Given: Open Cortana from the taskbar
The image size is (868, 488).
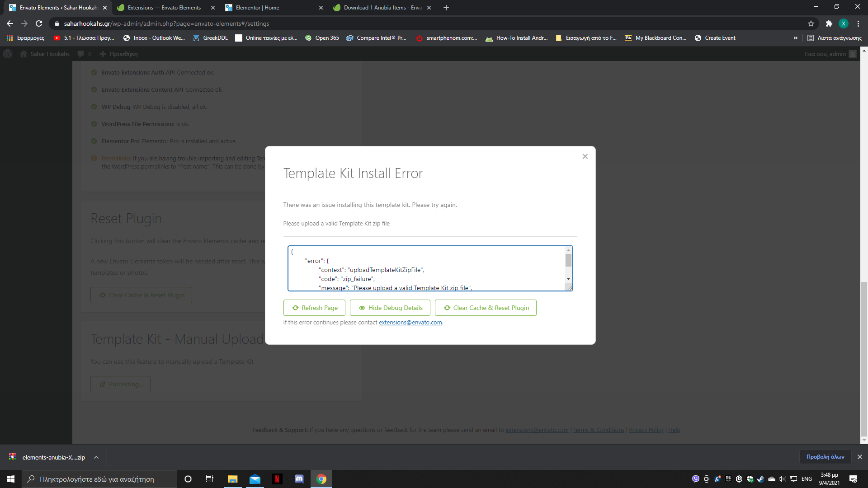Looking at the screenshot, I should point(188,479).
